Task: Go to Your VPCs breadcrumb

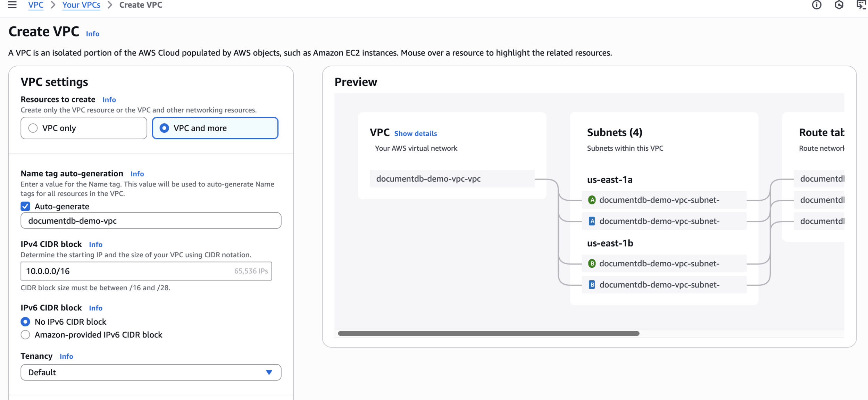Action: [81, 5]
